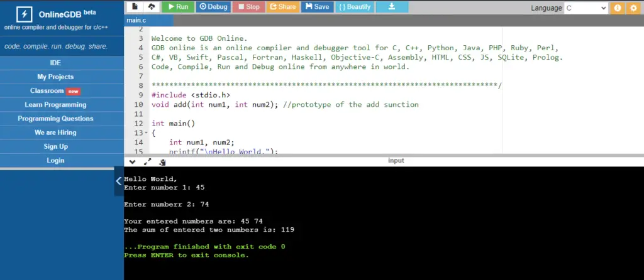Click 'Your entered numbers are: 45 74' output
644x280 pixels.
pos(194,222)
